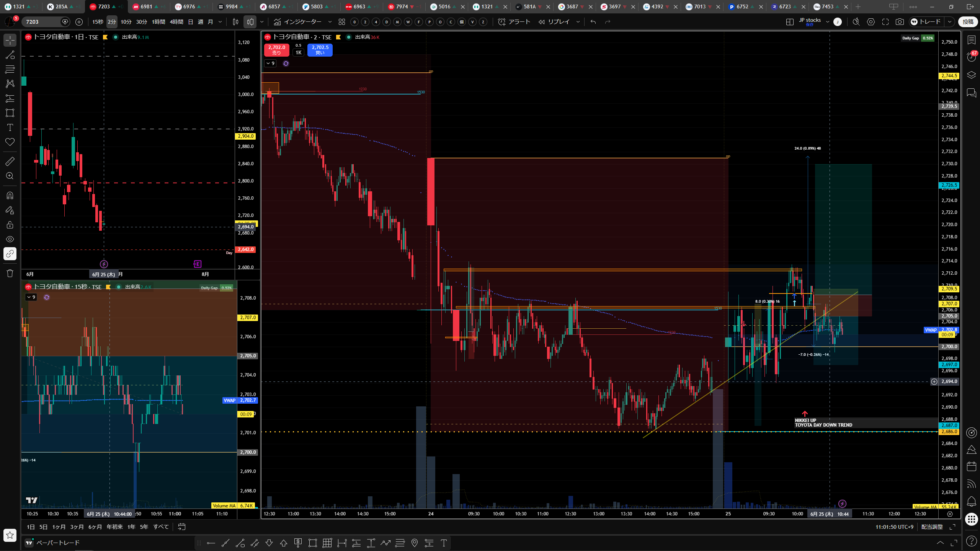Click the yellow 2,744.5 price label
The image size is (980, 551).
coord(949,76)
